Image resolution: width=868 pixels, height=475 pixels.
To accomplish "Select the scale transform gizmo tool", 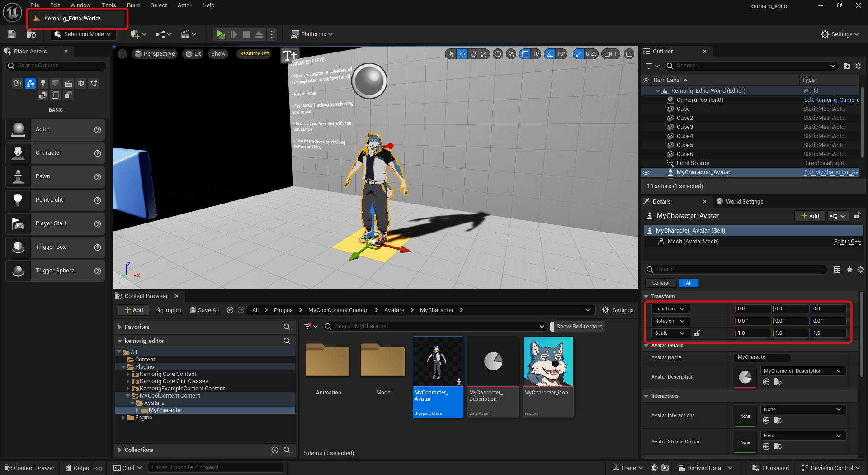I will [484, 54].
